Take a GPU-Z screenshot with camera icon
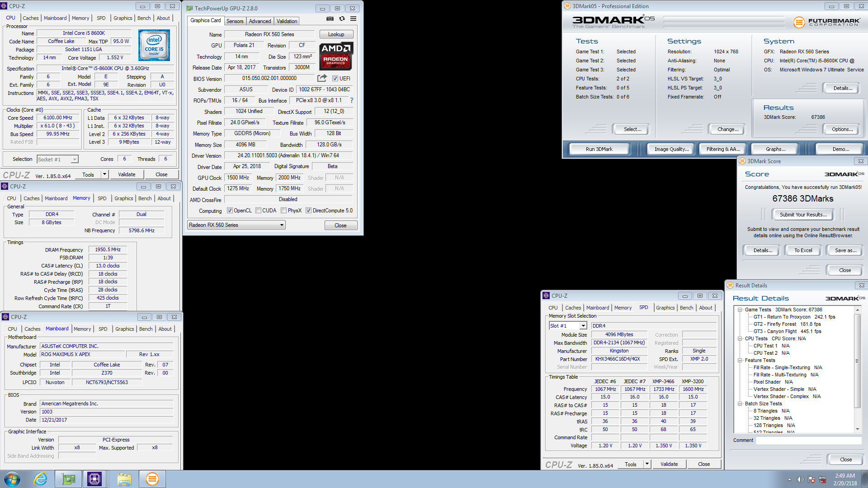Image resolution: width=868 pixels, height=488 pixels. point(330,19)
